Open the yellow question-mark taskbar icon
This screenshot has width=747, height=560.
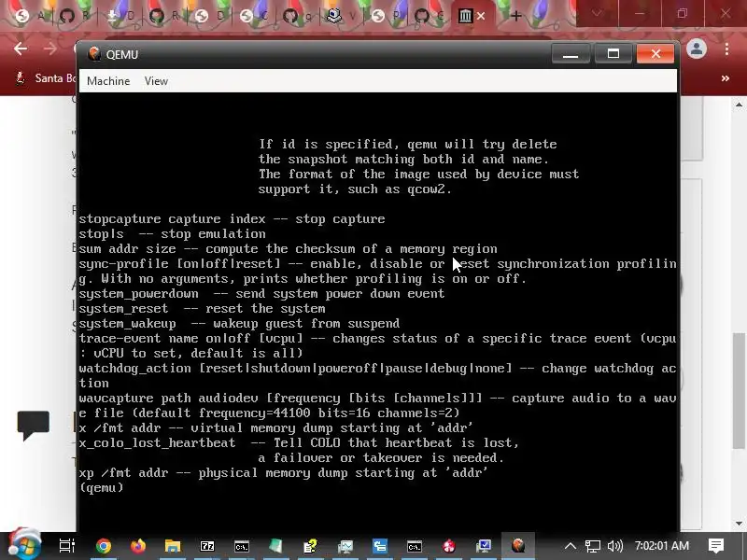310,546
